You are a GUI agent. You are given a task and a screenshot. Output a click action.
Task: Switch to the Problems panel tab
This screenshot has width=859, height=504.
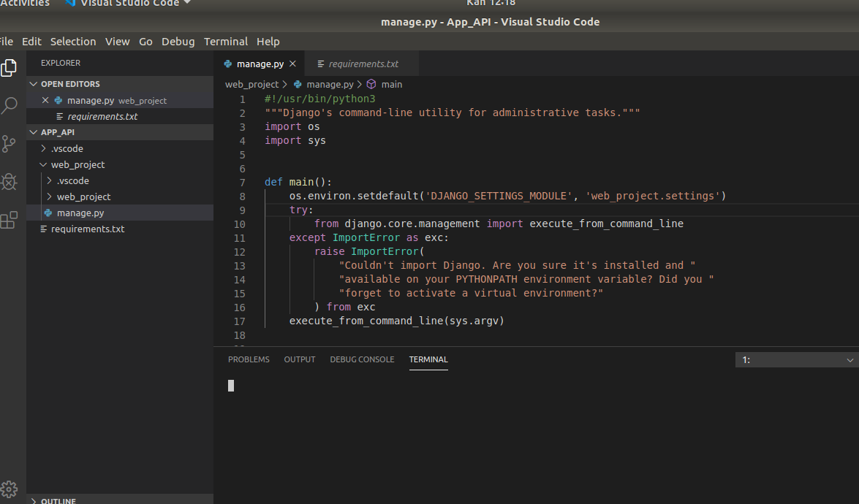(x=249, y=359)
